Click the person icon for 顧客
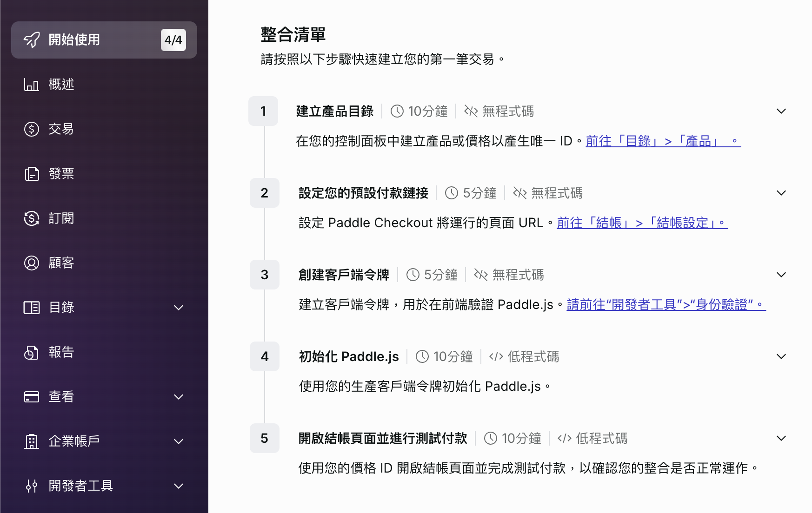 (32, 263)
